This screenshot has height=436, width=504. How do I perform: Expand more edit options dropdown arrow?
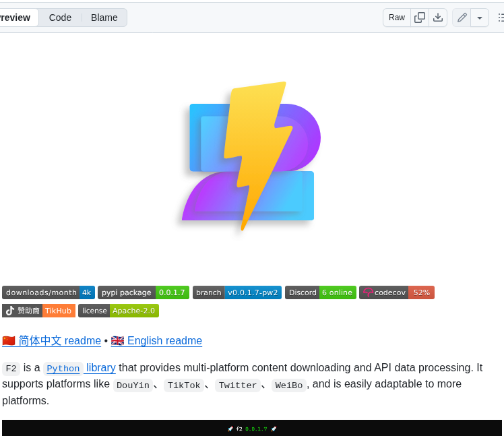point(480,18)
